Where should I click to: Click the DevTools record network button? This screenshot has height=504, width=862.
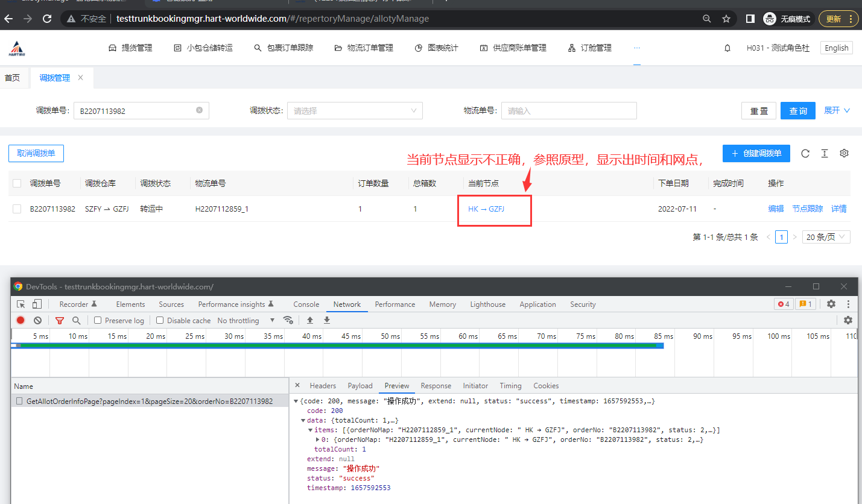coord(21,321)
